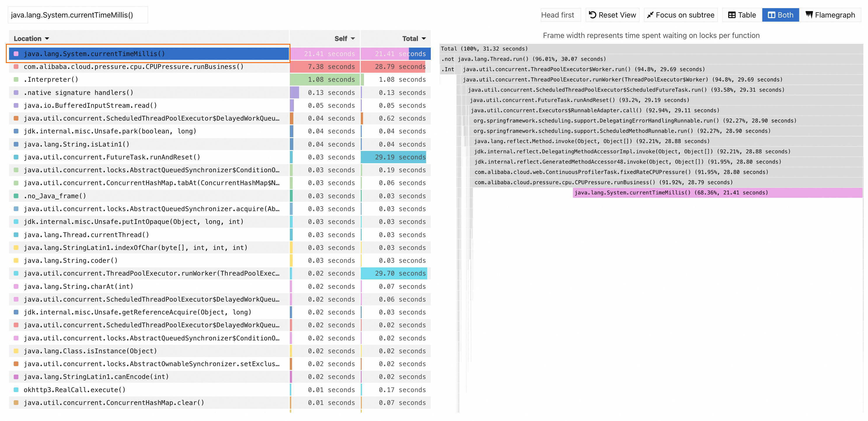Screen dimensions: 868x421
Task: Select the CPUPressure.runBusiness() table row
Action: coord(133,67)
